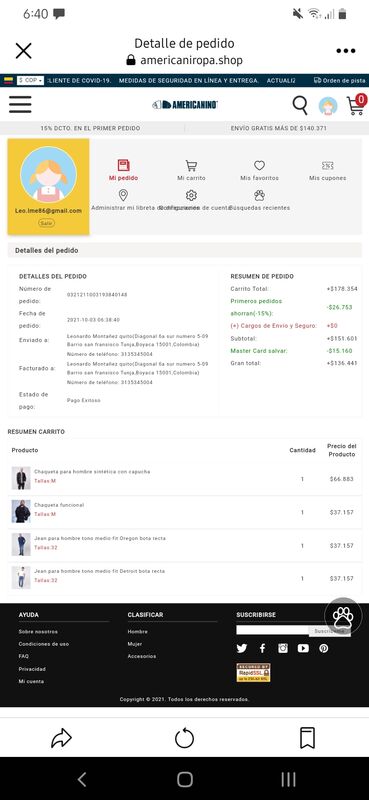Open the hooded synthetic jacket thumbnail

pos(21,478)
